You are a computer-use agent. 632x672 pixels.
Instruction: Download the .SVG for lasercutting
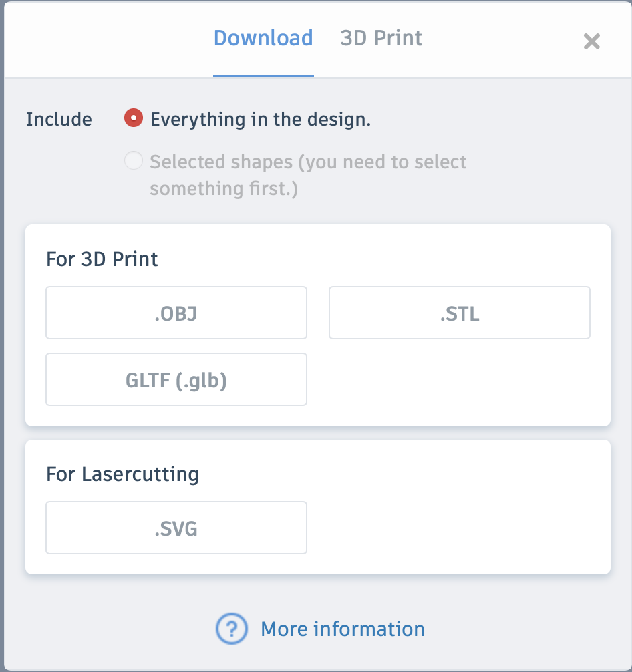[176, 528]
